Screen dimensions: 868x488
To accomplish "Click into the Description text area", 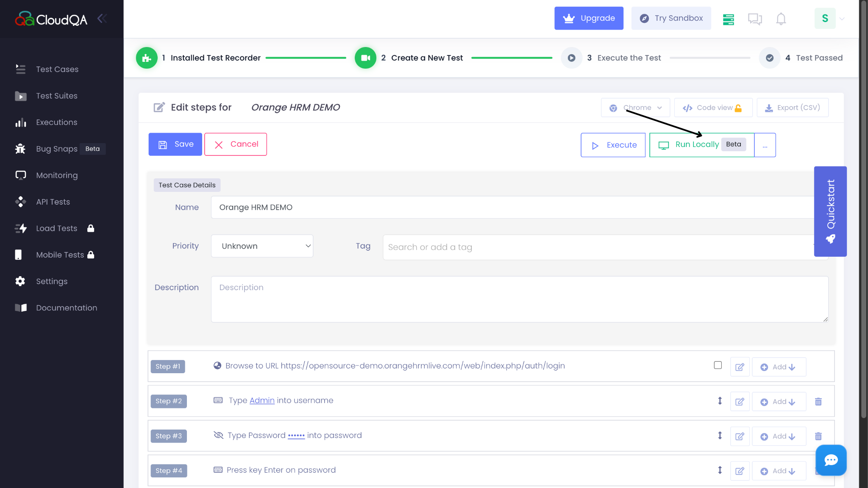I will click(x=519, y=299).
